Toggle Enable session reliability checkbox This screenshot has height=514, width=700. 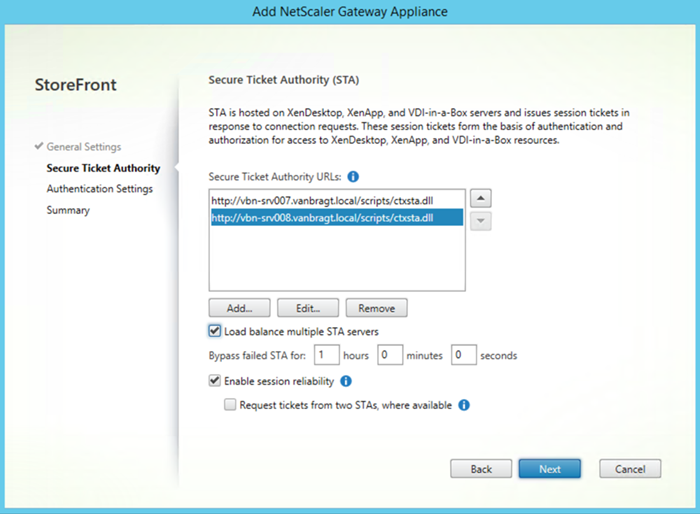tap(215, 380)
